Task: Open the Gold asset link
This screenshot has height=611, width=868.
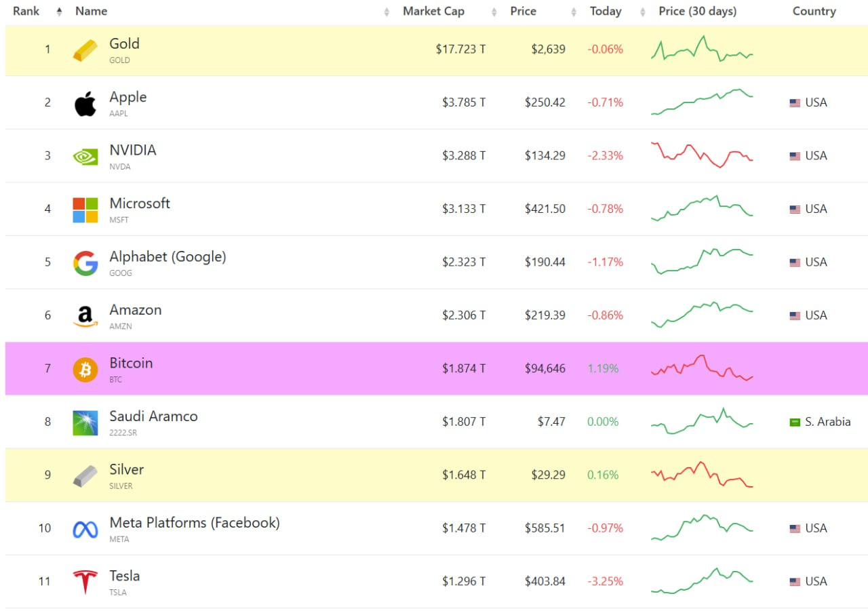Action: point(125,44)
